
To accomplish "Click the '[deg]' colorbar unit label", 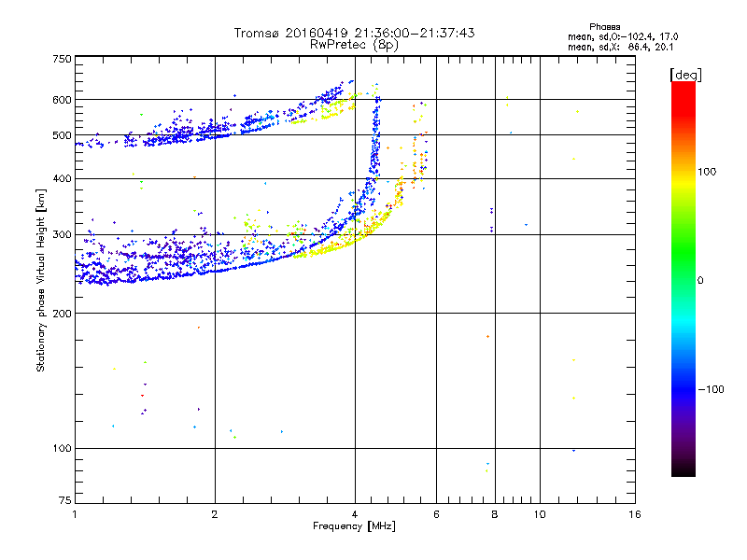I will (x=685, y=75).
